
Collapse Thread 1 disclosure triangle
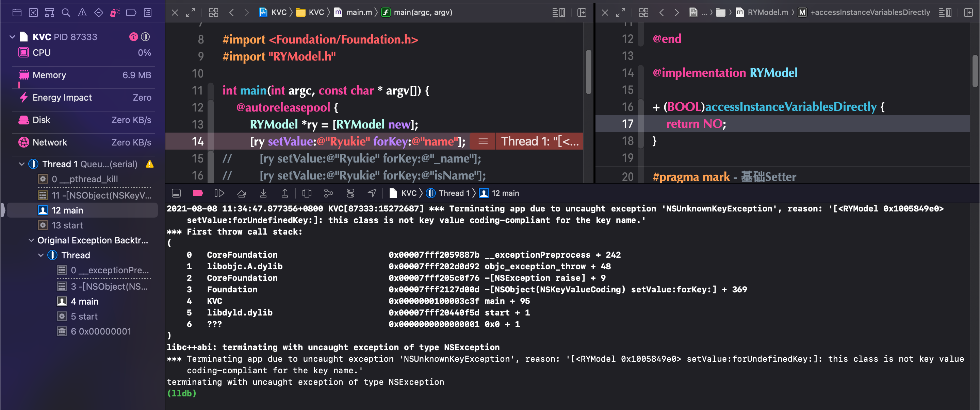(x=22, y=164)
